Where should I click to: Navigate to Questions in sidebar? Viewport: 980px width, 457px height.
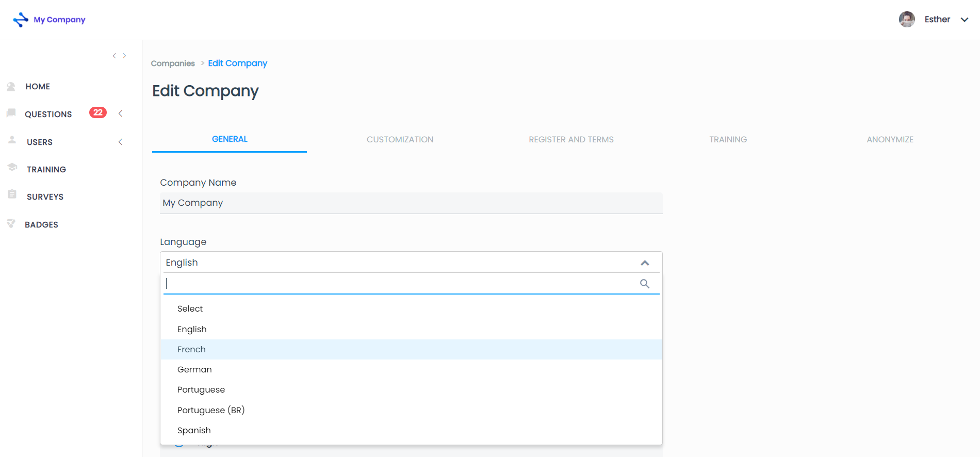click(48, 115)
